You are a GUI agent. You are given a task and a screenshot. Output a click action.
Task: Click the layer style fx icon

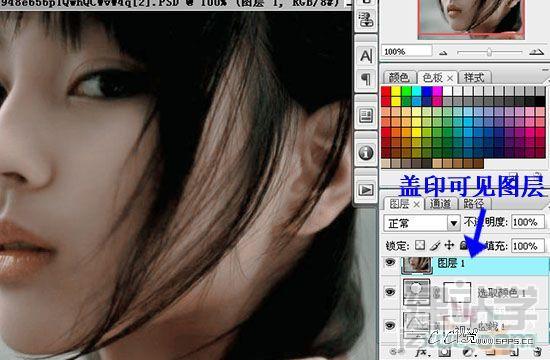(x=421, y=352)
